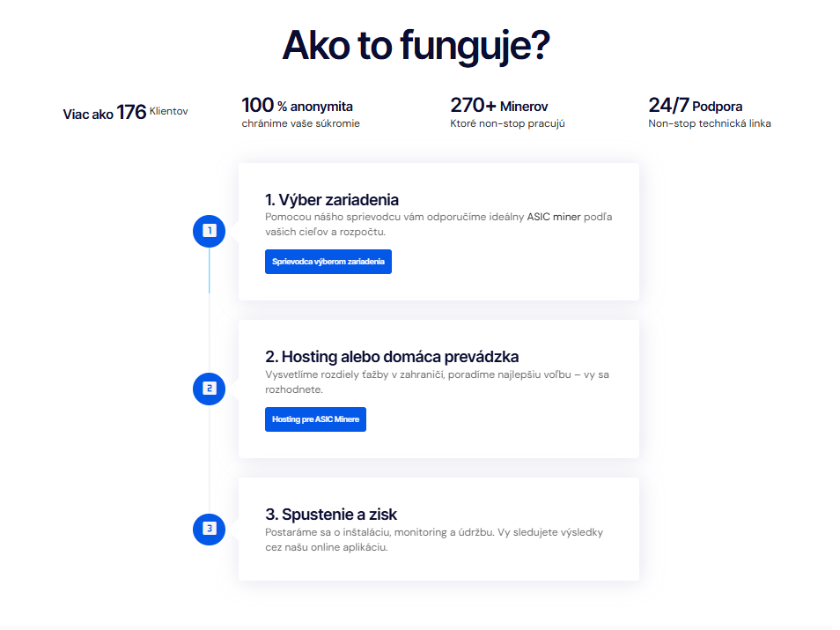Select the '1. Výber zariadenia' title

click(332, 199)
